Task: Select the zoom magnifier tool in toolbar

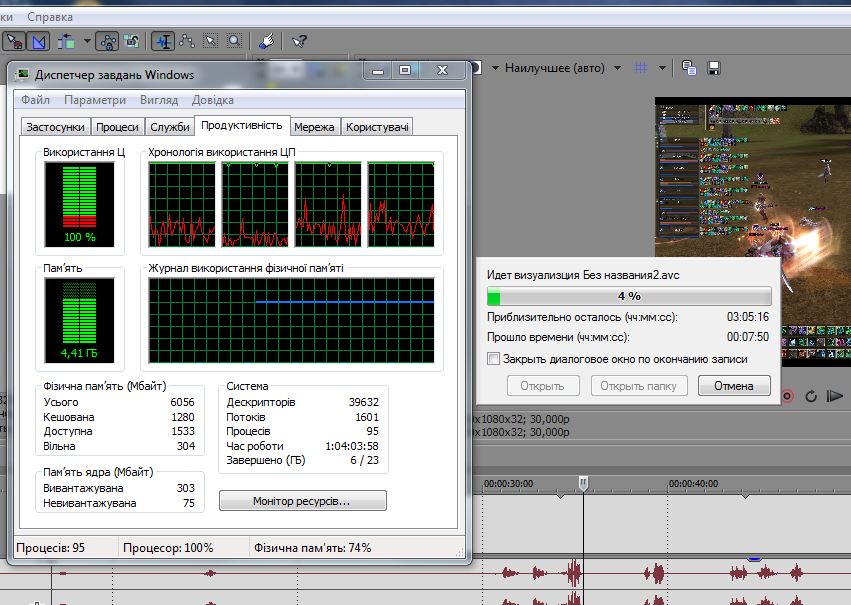Action: (x=234, y=41)
